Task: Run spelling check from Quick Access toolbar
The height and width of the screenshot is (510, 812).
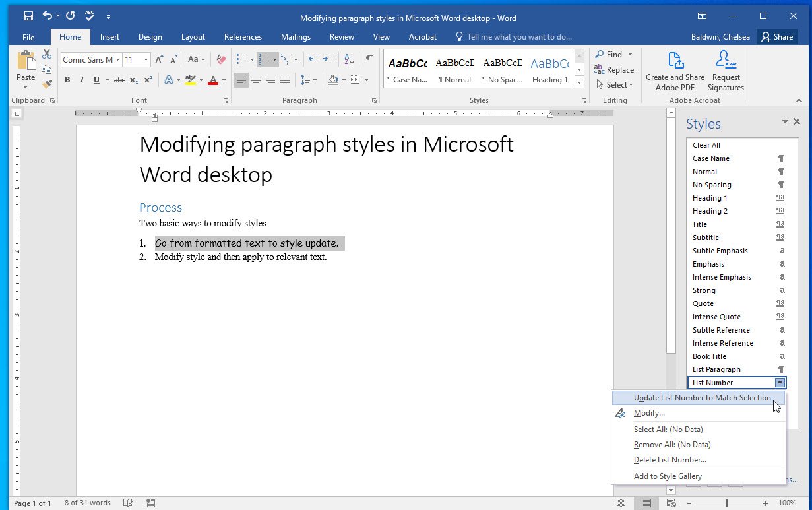Action: pos(90,16)
